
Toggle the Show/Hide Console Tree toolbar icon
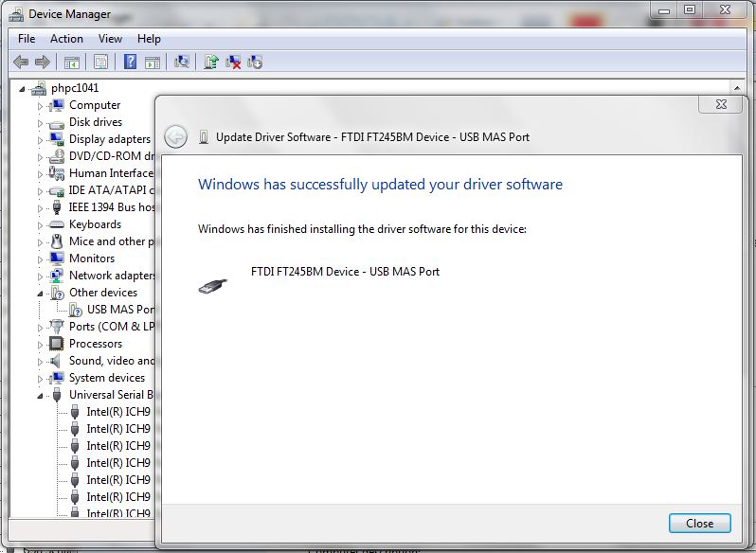71,62
